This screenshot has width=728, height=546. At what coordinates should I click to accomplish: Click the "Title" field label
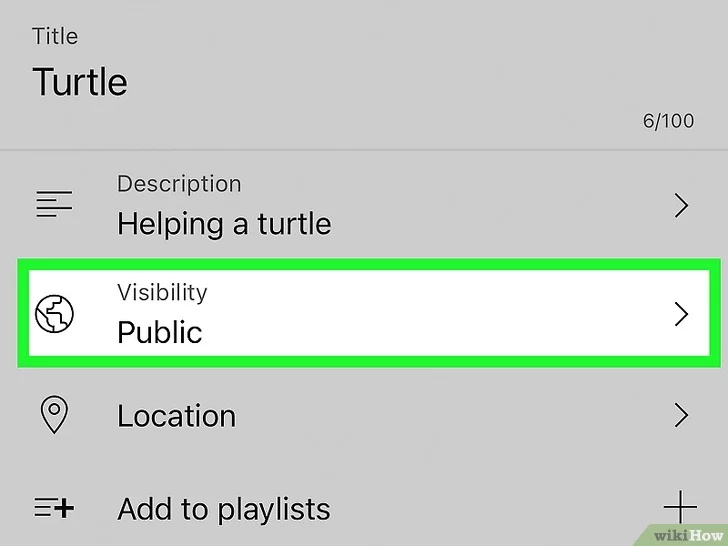click(x=55, y=37)
